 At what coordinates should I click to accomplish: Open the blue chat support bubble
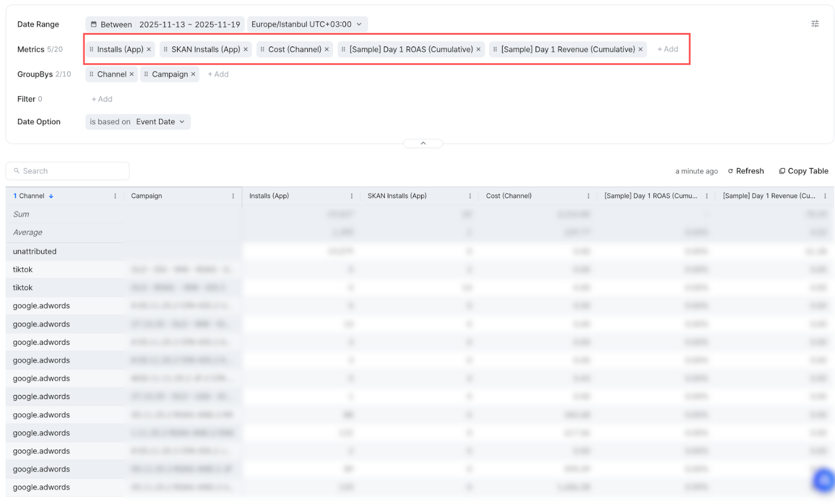click(824, 479)
